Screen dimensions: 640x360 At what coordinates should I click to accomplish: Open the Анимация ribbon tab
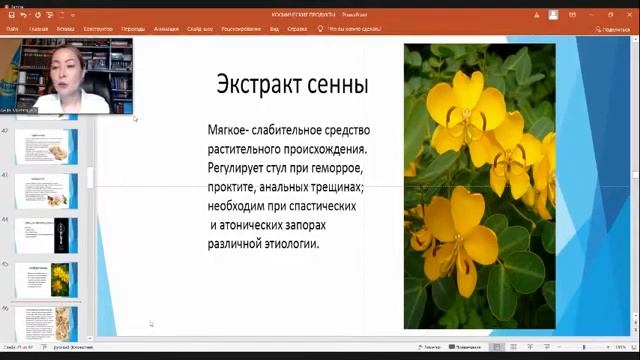(166, 29)
